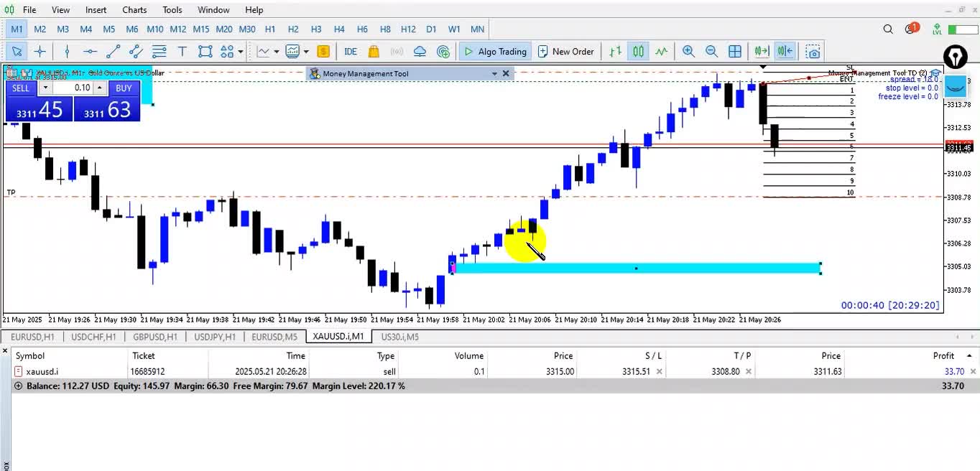
Task: Expand the Money Management Tool dropdown
Action: pos(494,74)
